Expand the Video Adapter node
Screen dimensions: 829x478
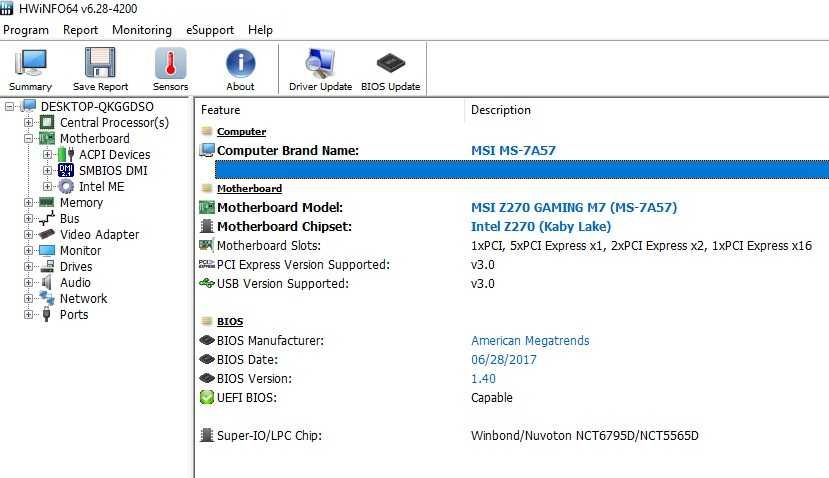point(29,234)
